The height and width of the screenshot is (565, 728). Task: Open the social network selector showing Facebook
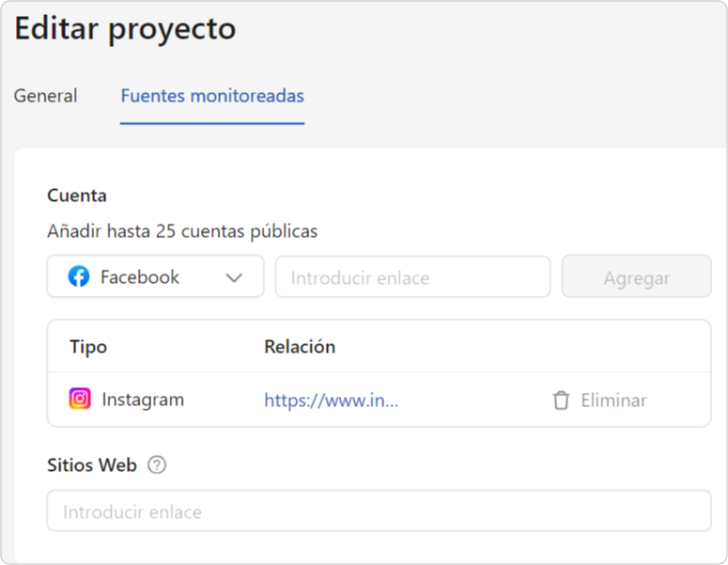[156, 276]
